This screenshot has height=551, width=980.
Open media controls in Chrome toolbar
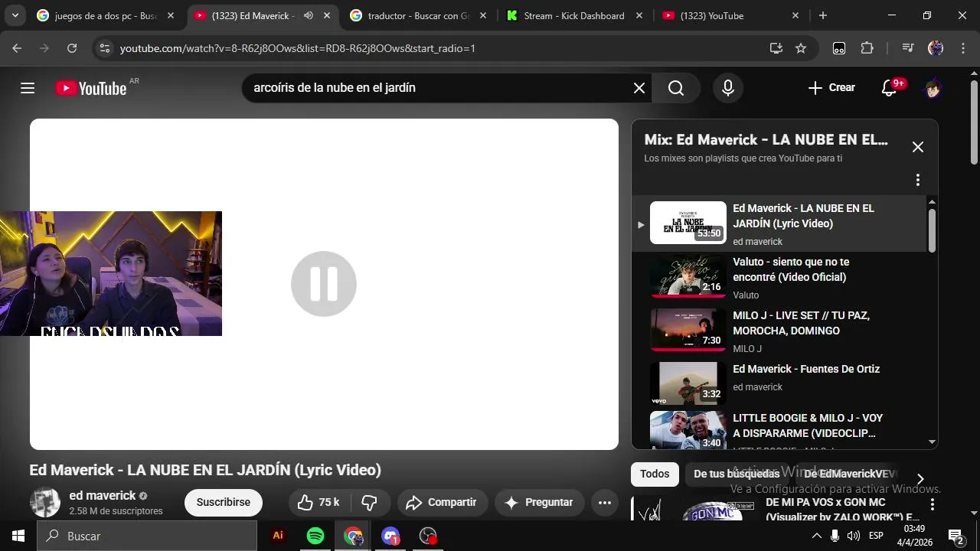pyautogui.click(x=908, y=48)
